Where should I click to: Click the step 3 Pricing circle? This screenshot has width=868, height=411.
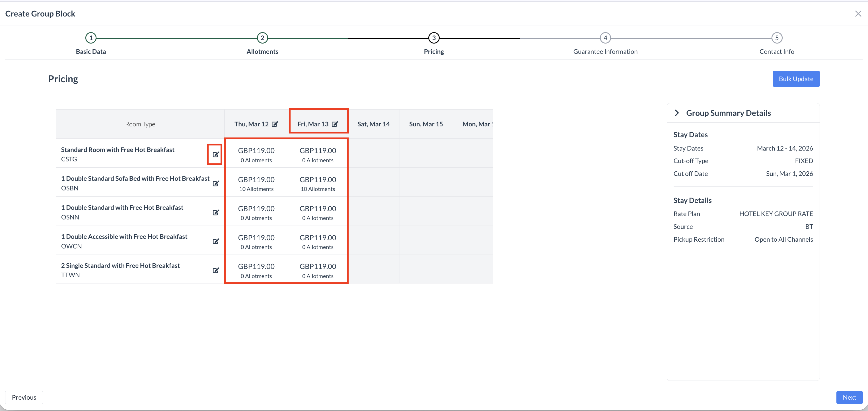coord(434,38)
